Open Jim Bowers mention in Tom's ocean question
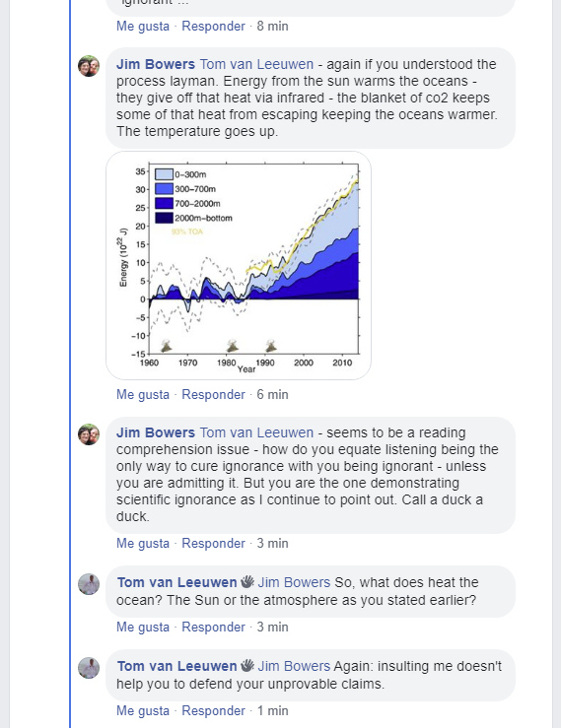 [x=294, y=582]
